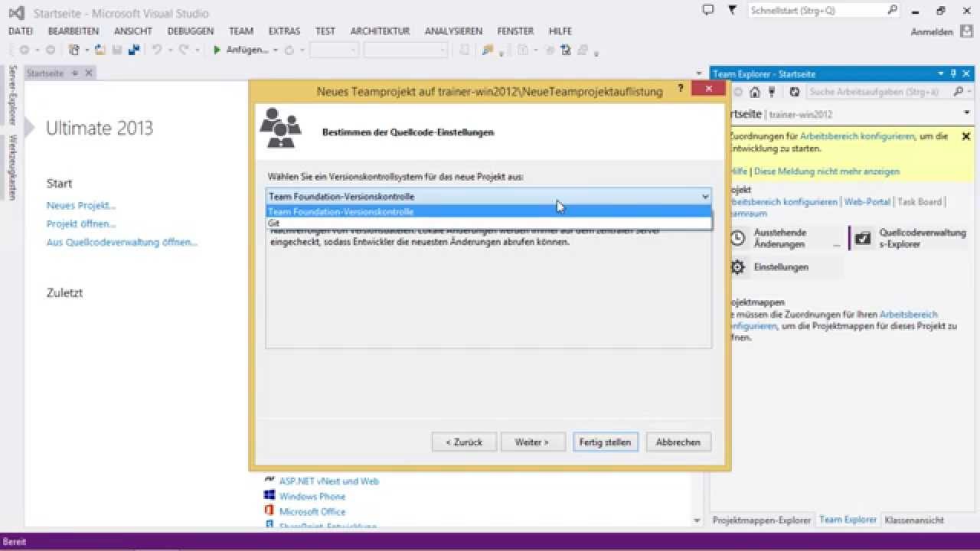Click the Web-Portal link

coord(867,201)
